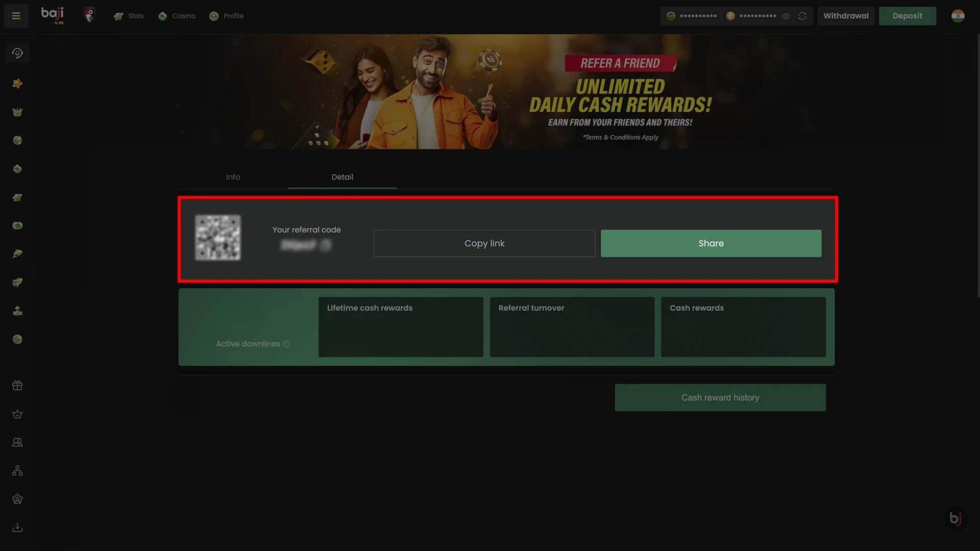This screenshot has height=551, width=980.
Task: Click the bj chat bubble icon
Action: [x=955, y=519]
